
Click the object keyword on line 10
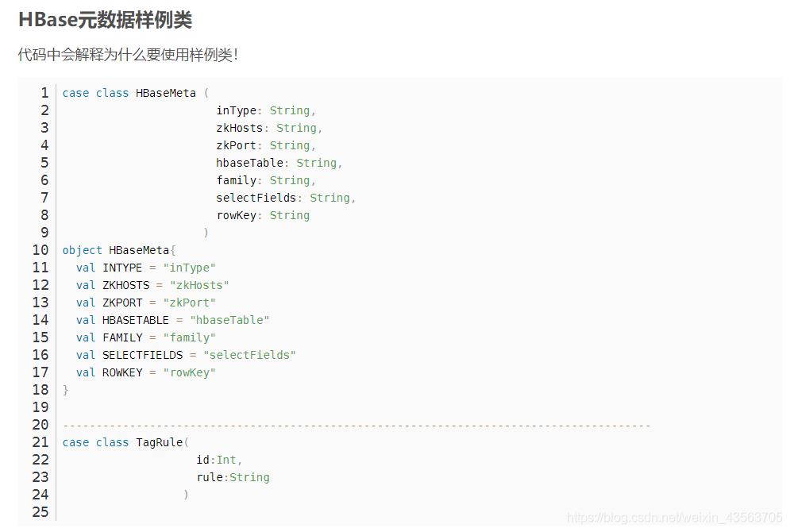point(82,250)
